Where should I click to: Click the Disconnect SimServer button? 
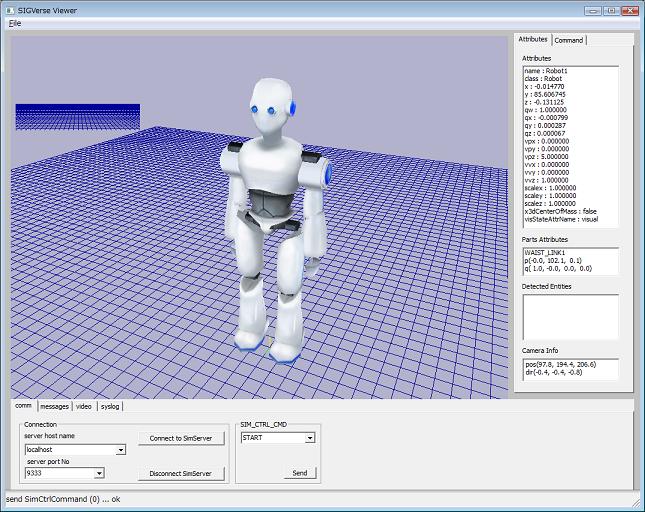(180, 473)
